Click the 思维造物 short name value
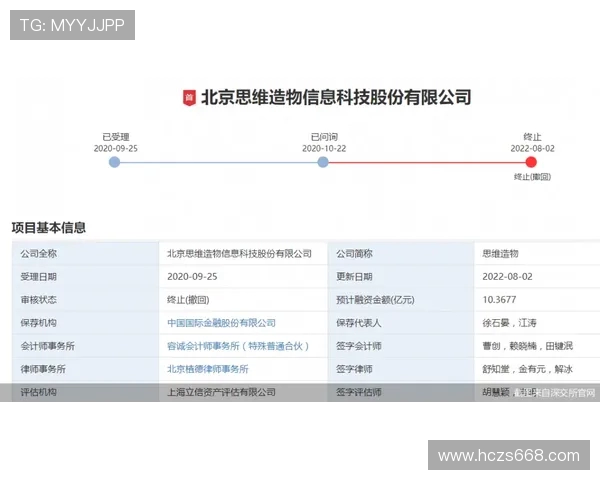The height and width of the screenshot is (480, 600). 501,253
